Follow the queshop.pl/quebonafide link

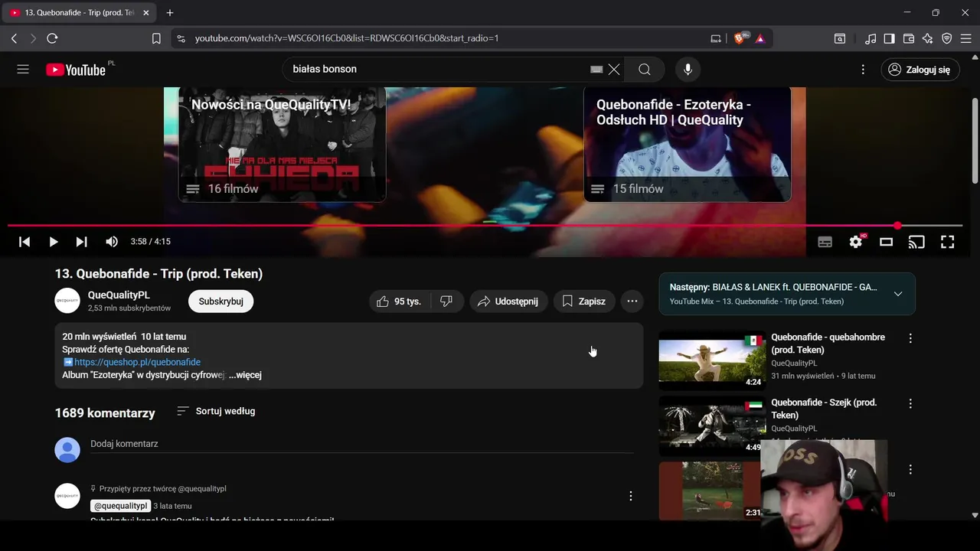pyautogui.click(x=137, y=362)
